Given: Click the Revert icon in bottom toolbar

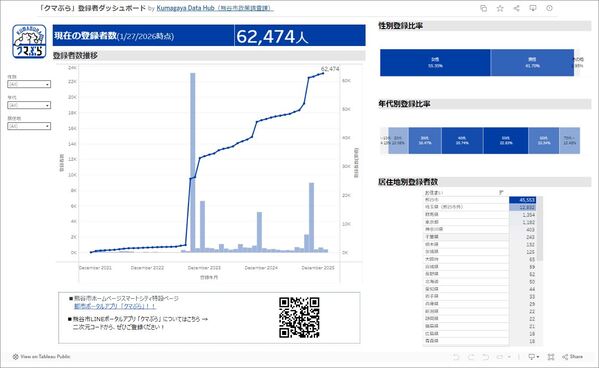Looking at the screenshot, I should click(485, 357).
